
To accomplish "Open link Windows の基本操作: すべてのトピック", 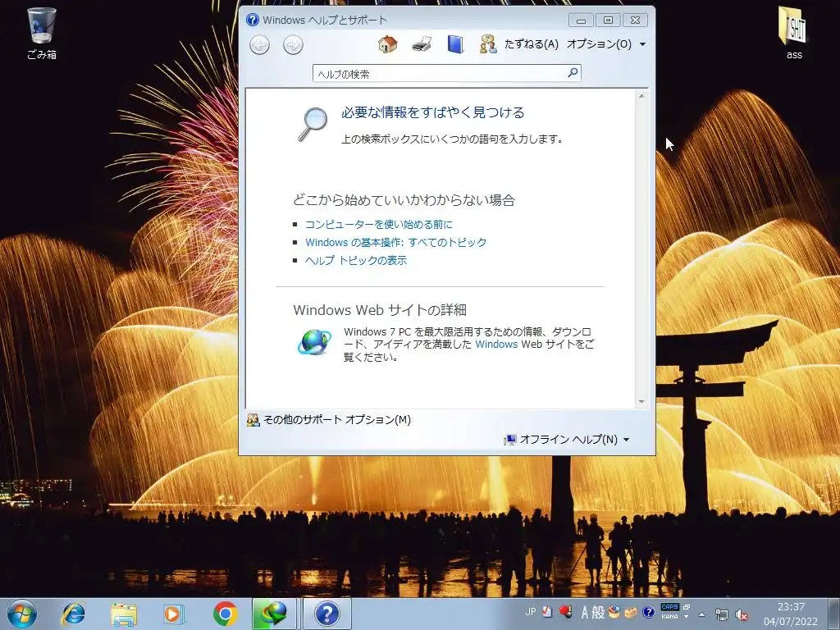I will tap(396, 242).
